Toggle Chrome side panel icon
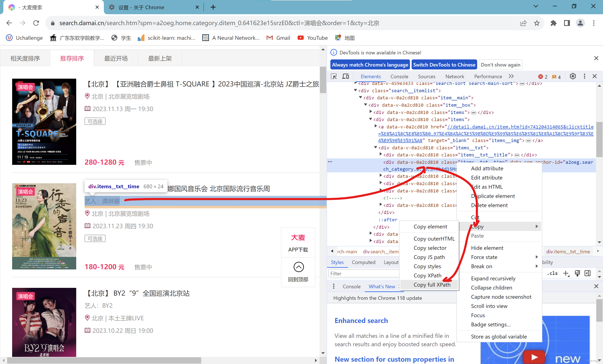The height and width of the screenshot is (364, 603). click(x=567, y=23)
